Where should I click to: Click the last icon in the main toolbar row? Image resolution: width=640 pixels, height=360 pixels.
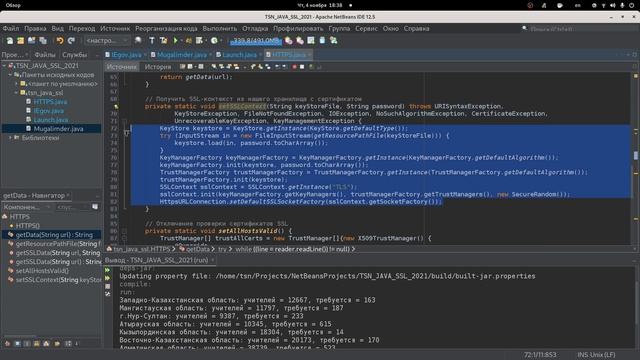[x=333, y=40]
